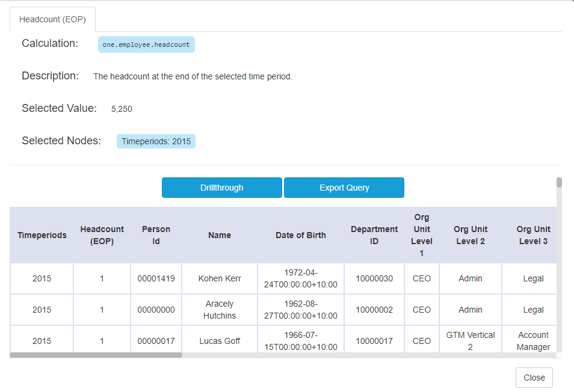Click the Export Query button
This screenshot has height=392, width=574.
(344, 188)
